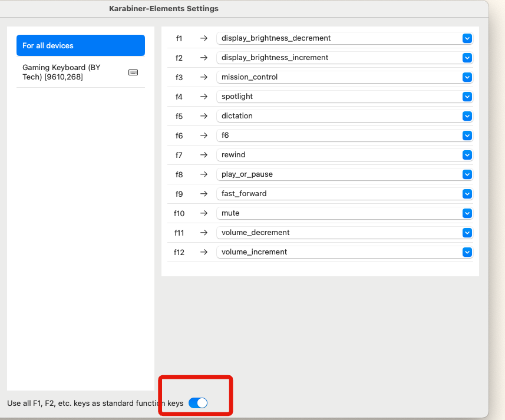Open the f8 play_or_pause dropdown
Image resolution: width=505 pixels, height=420 pixels.
click(345, 174)
